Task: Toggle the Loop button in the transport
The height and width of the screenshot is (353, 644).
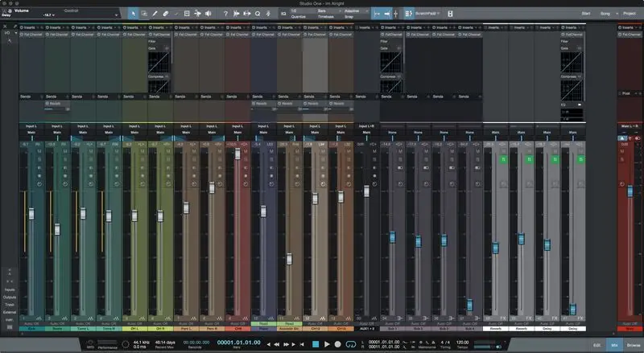Action: 350,344
